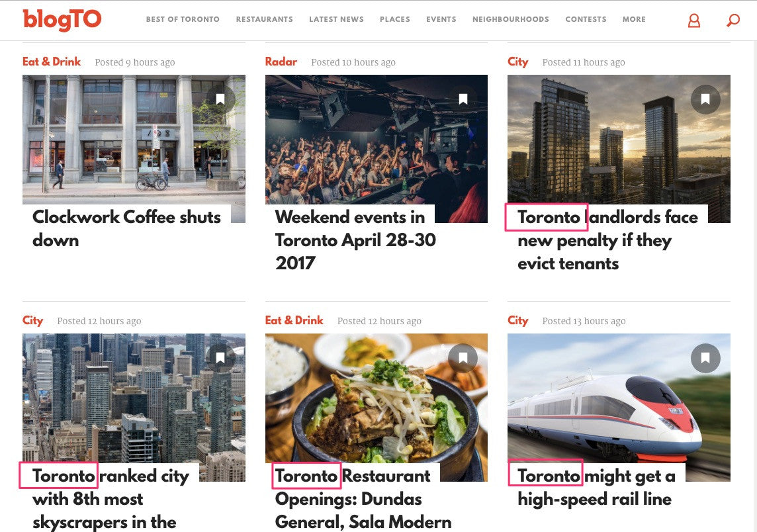Screen dimensions: 757x532
Task: Click the blogTO logo
Action: click(62, 20)
